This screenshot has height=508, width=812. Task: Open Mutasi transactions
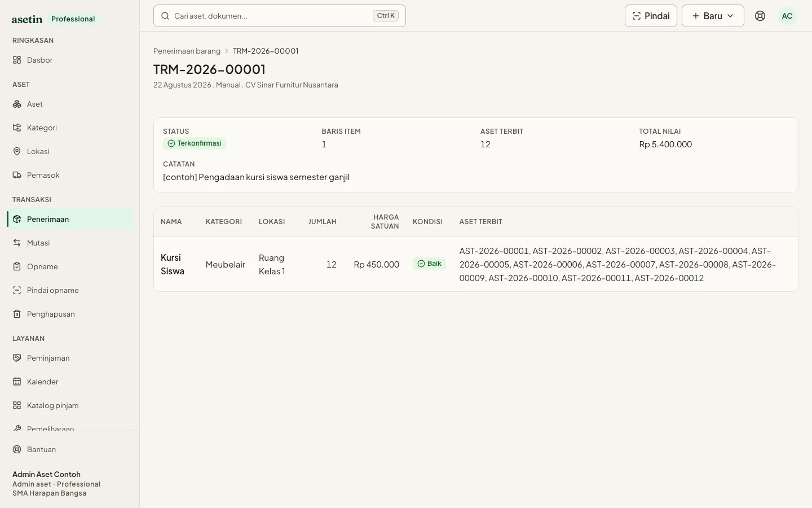[69, 243]
